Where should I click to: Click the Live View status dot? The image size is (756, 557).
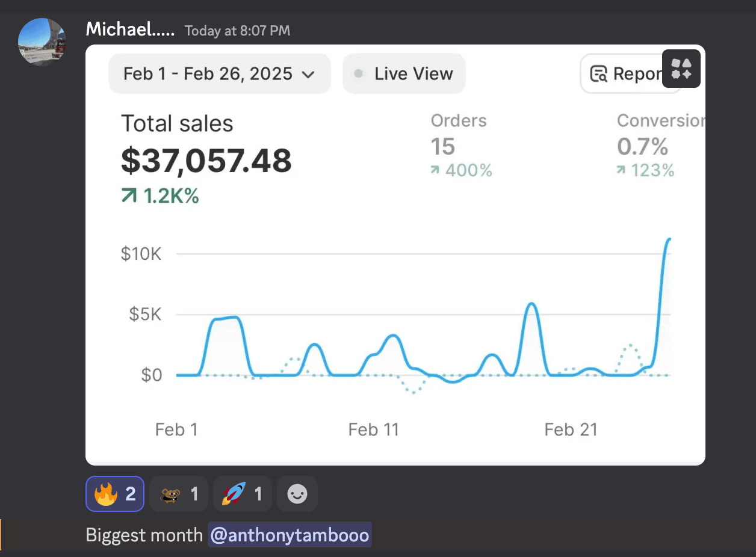359,74
